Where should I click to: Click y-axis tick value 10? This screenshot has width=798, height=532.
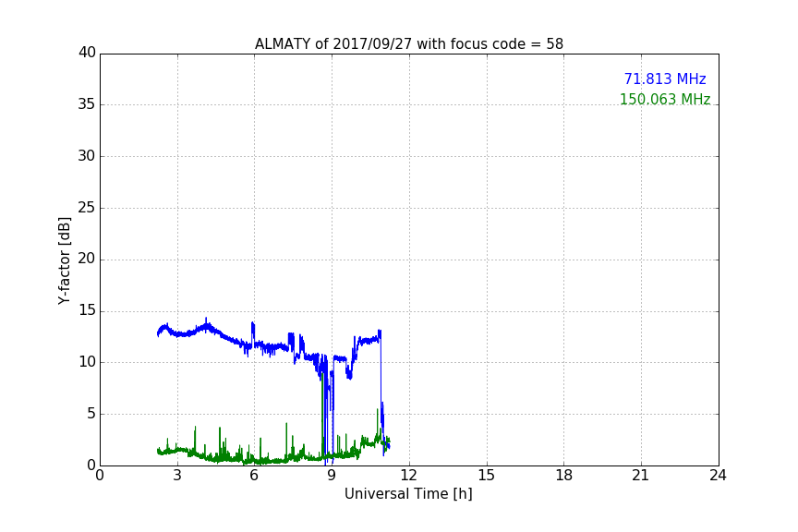(87, 362)
